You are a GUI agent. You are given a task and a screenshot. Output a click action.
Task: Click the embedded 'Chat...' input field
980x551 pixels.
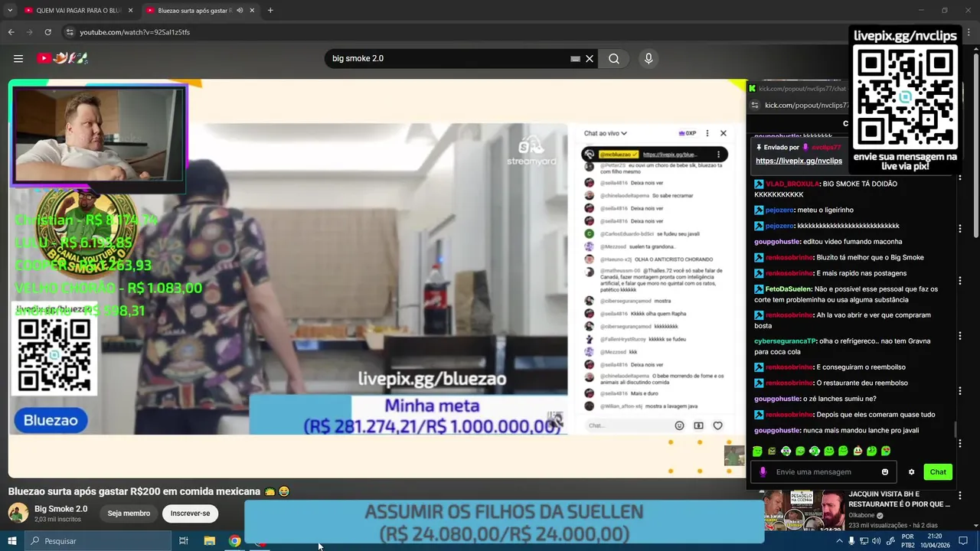(628, 425)
